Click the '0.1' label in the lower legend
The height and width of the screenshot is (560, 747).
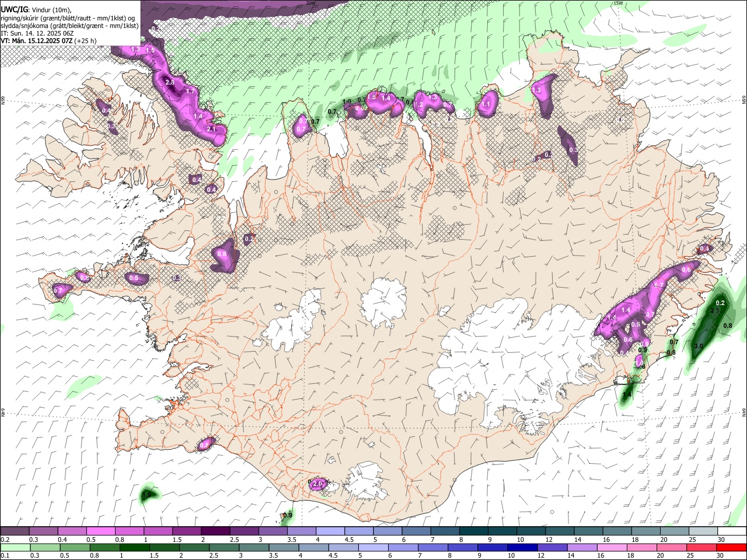click(6, 555)
